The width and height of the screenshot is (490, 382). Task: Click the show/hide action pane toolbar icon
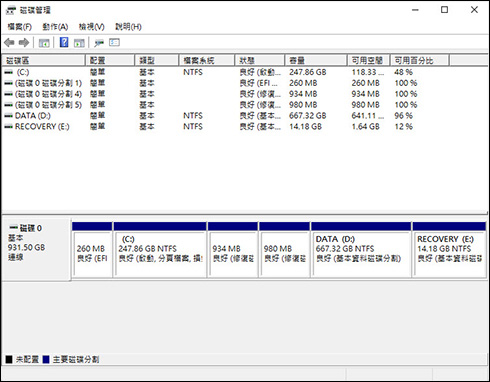79,43
